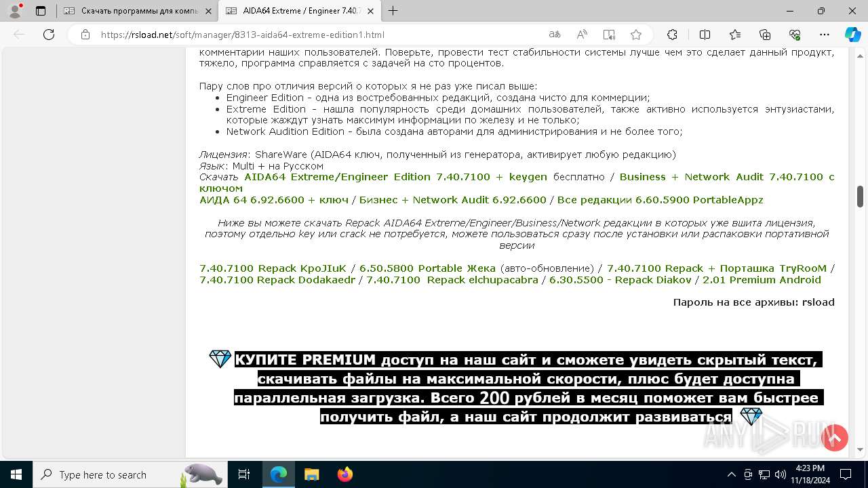868x488 pixels.
Task: Download 7.40.7100 Repack elchupacabra
Action: point(452,280)
